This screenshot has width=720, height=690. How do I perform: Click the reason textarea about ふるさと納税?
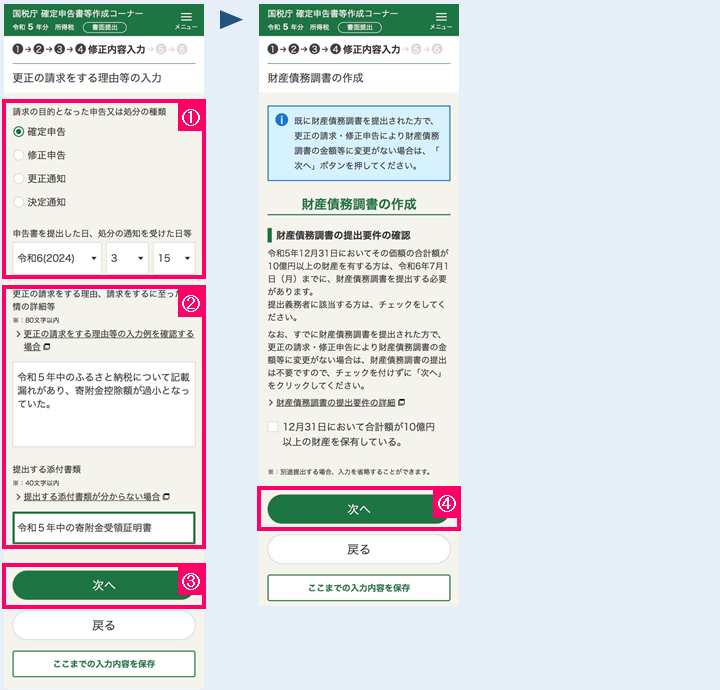coord(104,404)
